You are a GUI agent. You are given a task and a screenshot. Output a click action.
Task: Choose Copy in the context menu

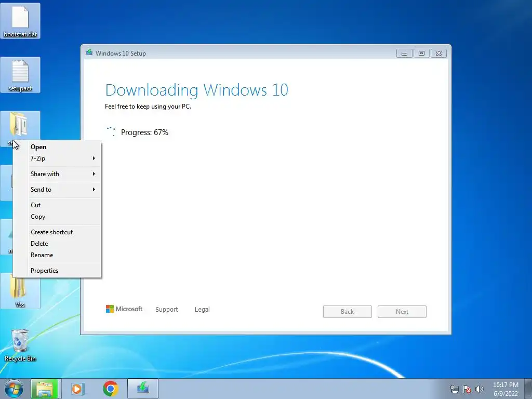[57, 217]
